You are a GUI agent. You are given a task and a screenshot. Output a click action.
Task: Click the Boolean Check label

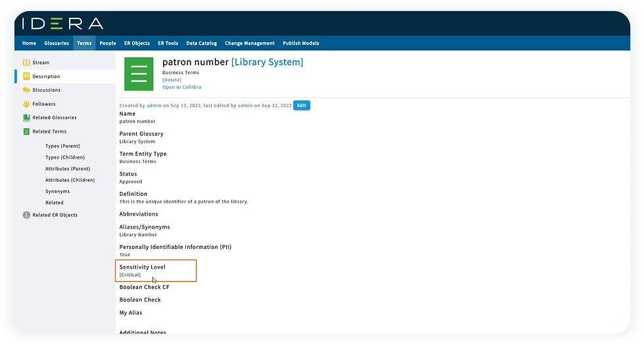pos(140,300)
